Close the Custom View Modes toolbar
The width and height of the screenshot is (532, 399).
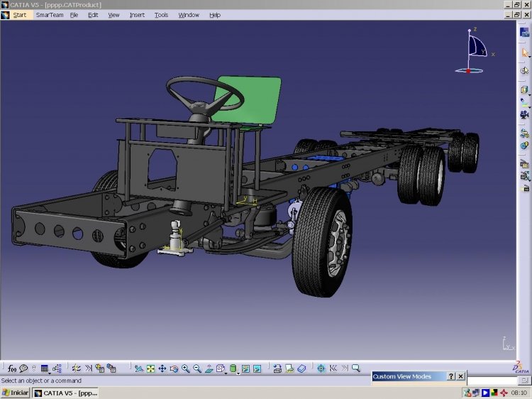coord(460,376)
